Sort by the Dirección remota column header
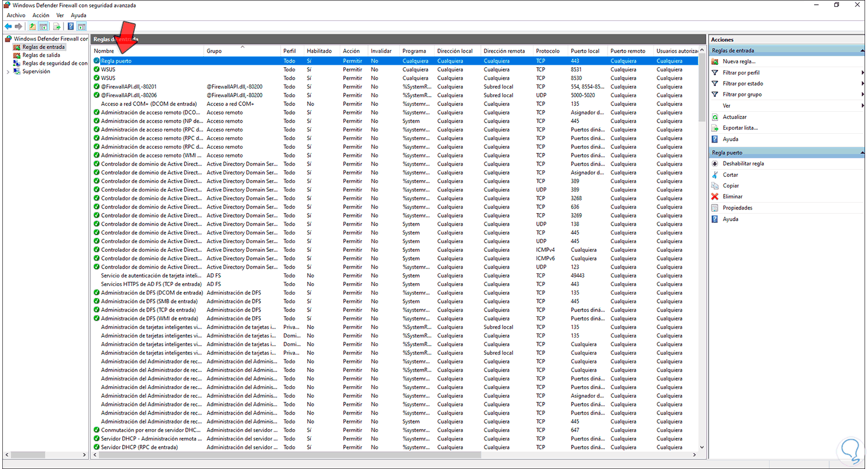 [x=507, y=51]
